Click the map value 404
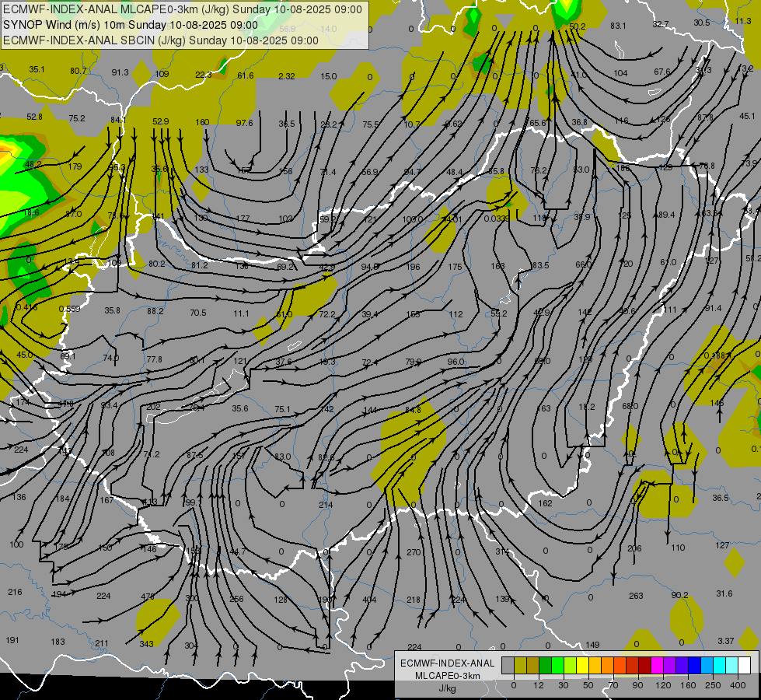 369,600
